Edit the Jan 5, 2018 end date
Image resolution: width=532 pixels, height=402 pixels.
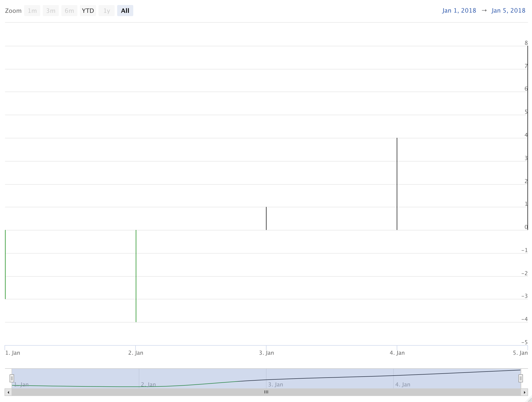(508, 11)
